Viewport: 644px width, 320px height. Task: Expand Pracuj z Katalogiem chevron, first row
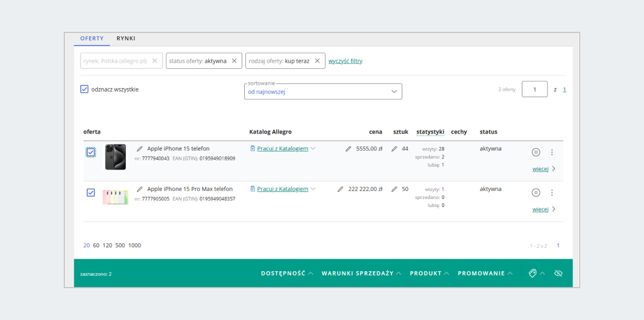pos(313,148)
